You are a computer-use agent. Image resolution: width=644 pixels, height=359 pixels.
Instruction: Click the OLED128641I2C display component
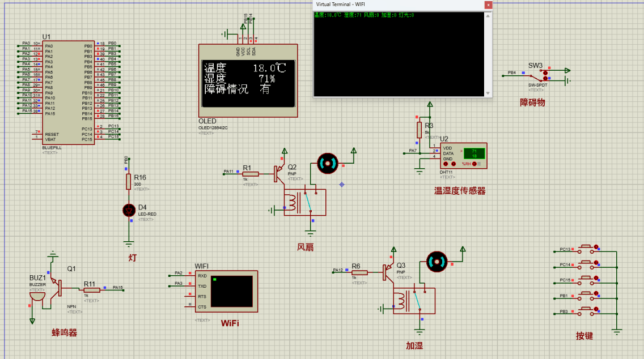(248, 81)
